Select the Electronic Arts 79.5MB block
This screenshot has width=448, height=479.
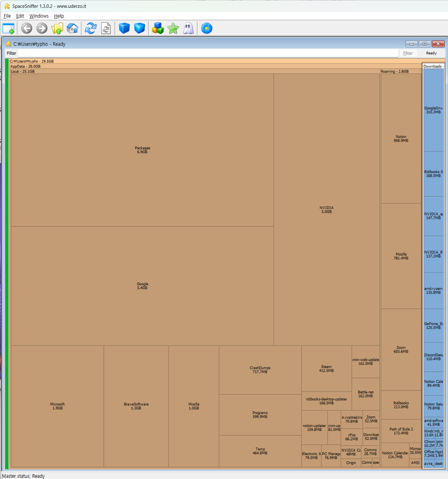pos(311,456)
